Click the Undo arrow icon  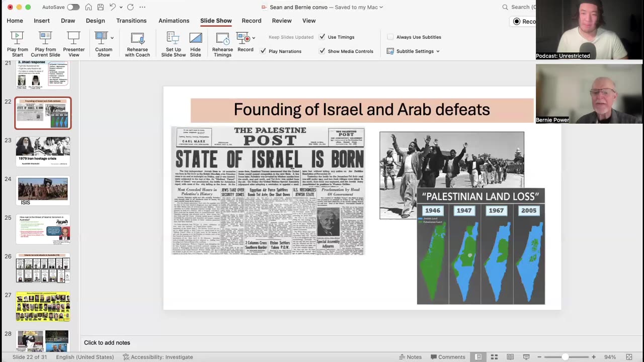tap(113, 7)
